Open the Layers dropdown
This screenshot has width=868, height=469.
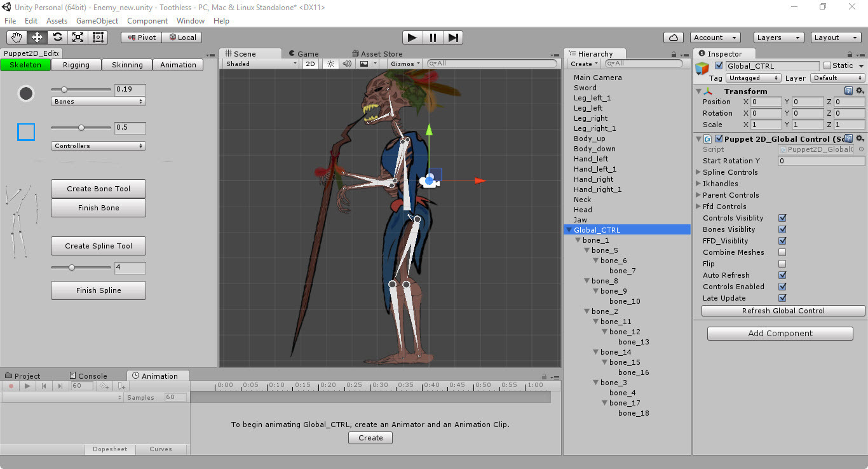[x=778, y=37]
